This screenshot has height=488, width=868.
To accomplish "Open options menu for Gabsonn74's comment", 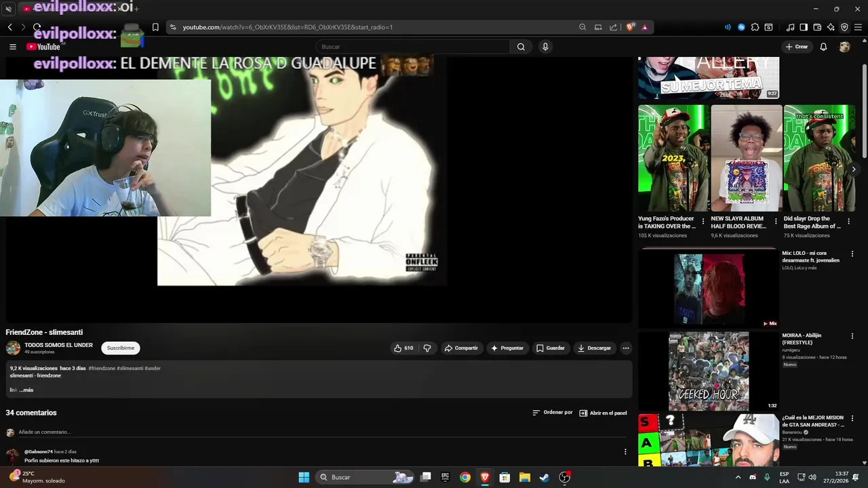I will [x=625, y=451].
